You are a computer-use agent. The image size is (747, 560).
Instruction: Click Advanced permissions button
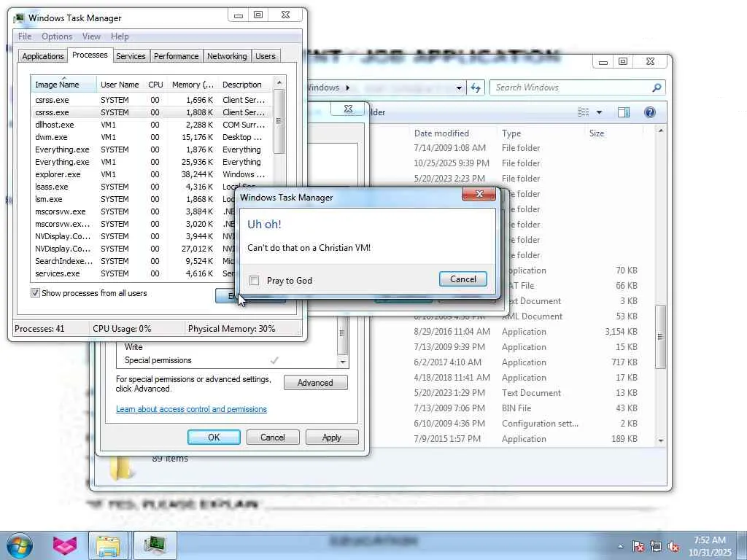tap(315, 383)
